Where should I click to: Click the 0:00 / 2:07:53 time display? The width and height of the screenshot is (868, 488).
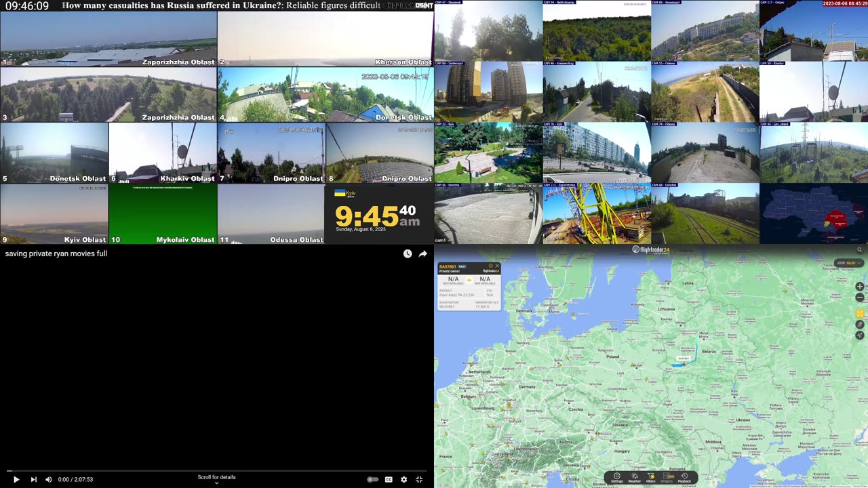point(75,479)
